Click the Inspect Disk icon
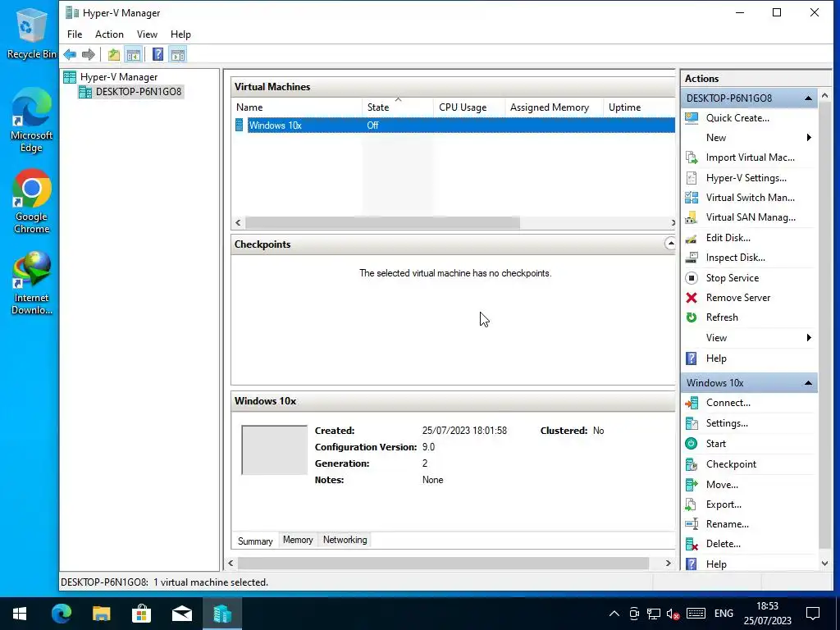 click(x=692, y=258)
